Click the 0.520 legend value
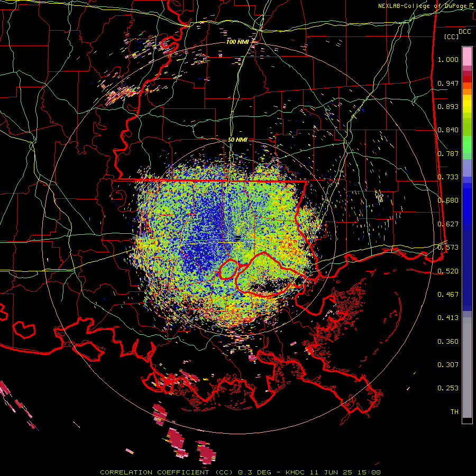Image resolution: width=476 pixels, height=476 pixels. 448,271
